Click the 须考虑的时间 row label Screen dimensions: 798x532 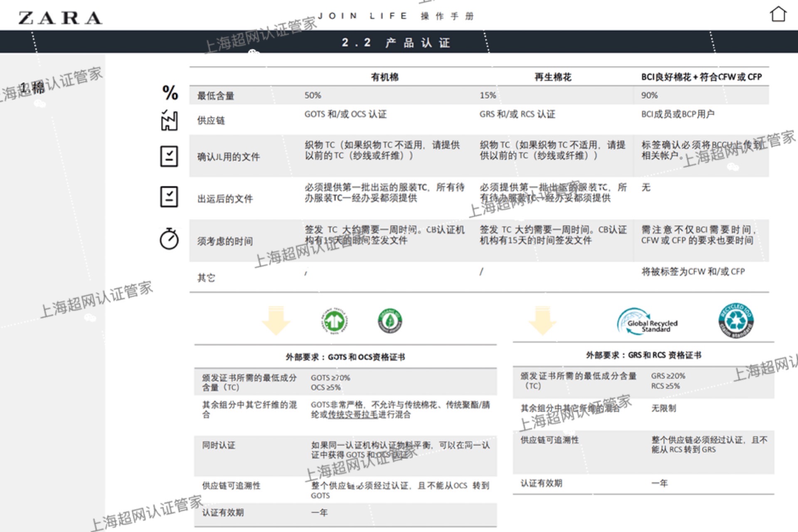tap(225, 241)
